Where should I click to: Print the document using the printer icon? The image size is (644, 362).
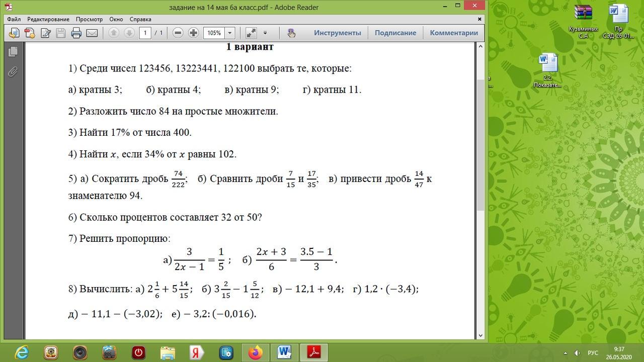76,33
